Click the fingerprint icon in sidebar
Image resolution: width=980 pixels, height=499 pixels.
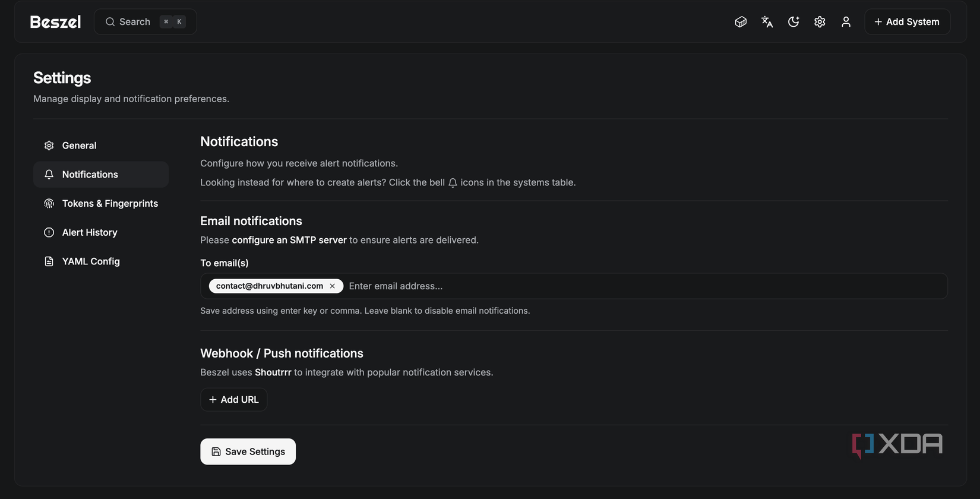(x=49, y=204)
